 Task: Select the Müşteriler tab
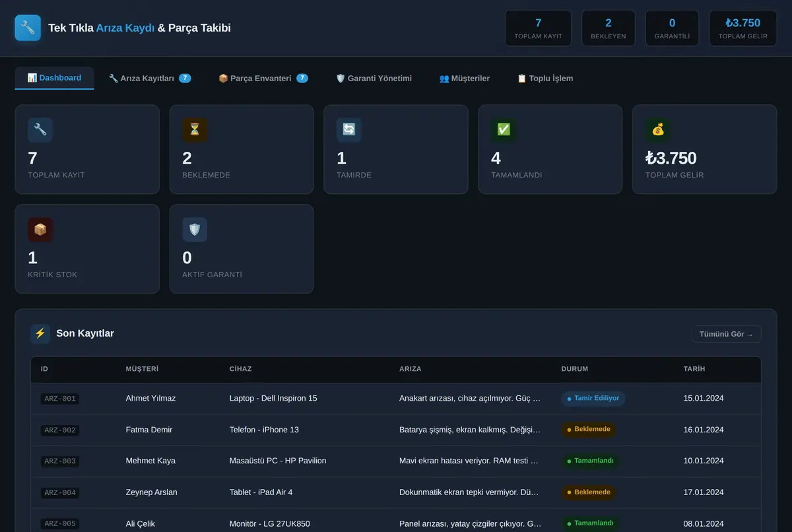coord(465,78)
